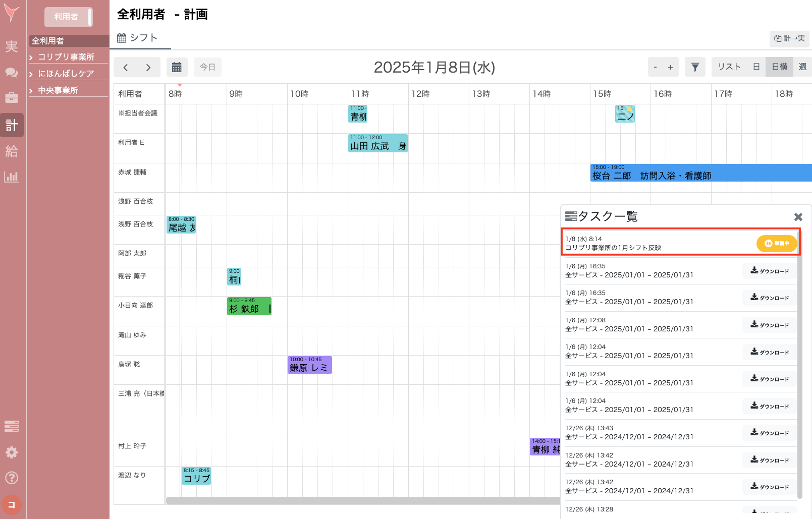812x519 pixels.
Task: Open the calendar date picker icon
Action: (x=177, y=67)
